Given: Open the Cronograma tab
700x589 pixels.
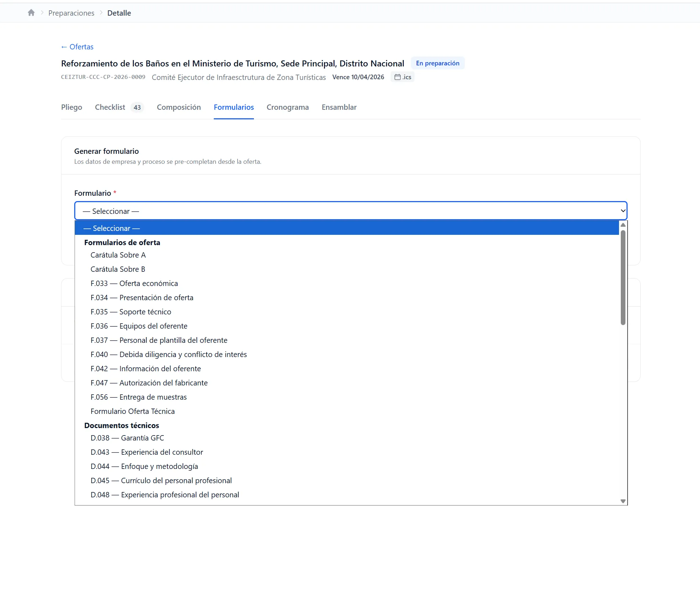Looking at the screenshot, I should coord(288,107).
